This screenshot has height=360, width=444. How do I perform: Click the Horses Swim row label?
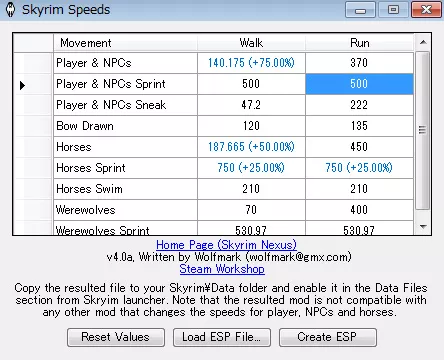(125, 189)
